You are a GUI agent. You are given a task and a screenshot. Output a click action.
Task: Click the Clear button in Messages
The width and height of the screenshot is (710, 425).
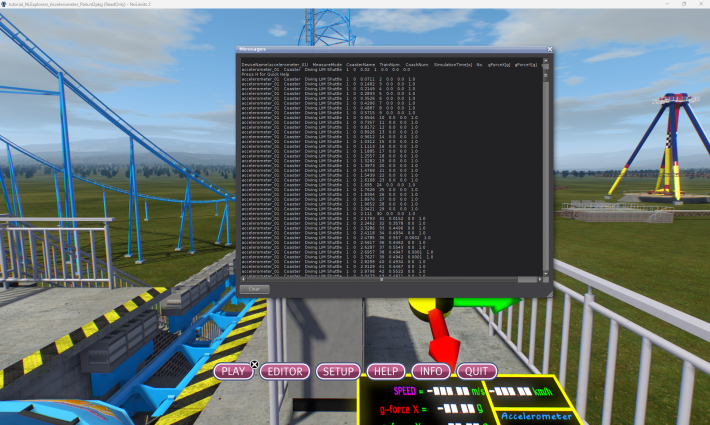point(254,289)
